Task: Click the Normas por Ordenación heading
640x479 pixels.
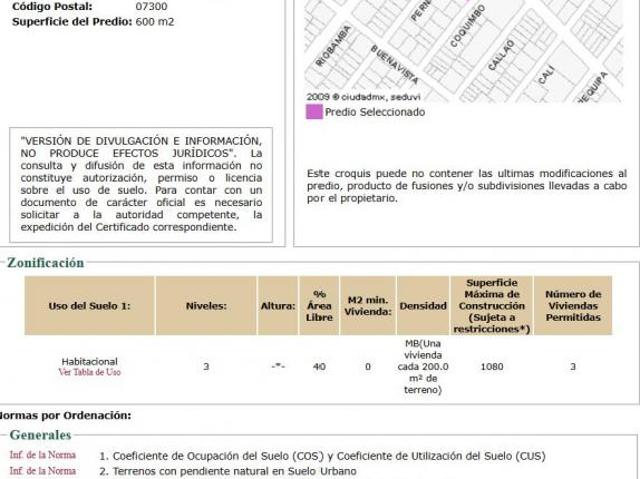Action: tap(64, 416)
